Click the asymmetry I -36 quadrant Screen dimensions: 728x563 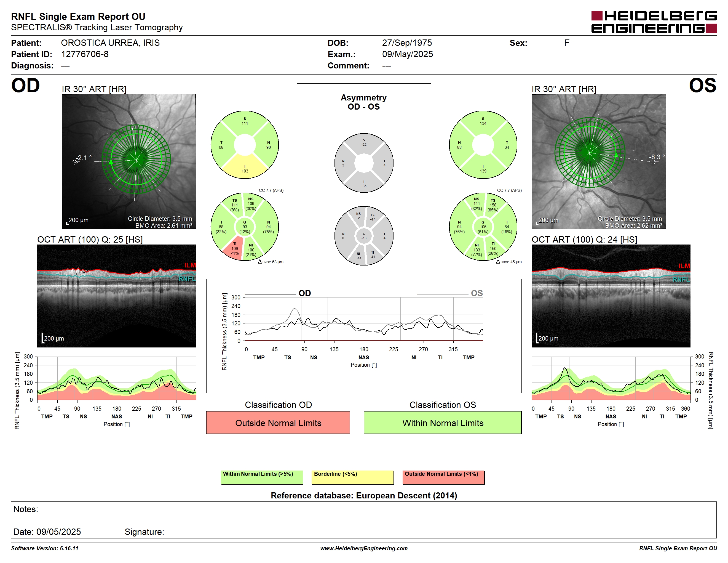(x=364, y=184)
